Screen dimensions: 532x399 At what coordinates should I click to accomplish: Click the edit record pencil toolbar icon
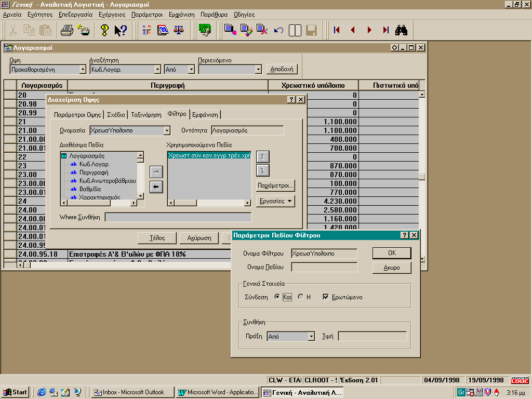[246, 30]
